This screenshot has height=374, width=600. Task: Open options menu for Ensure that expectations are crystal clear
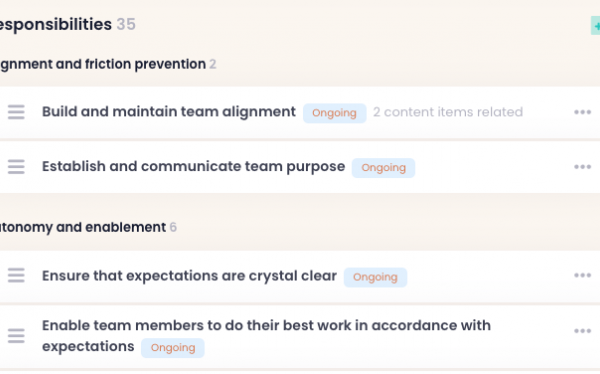point(582,275)
